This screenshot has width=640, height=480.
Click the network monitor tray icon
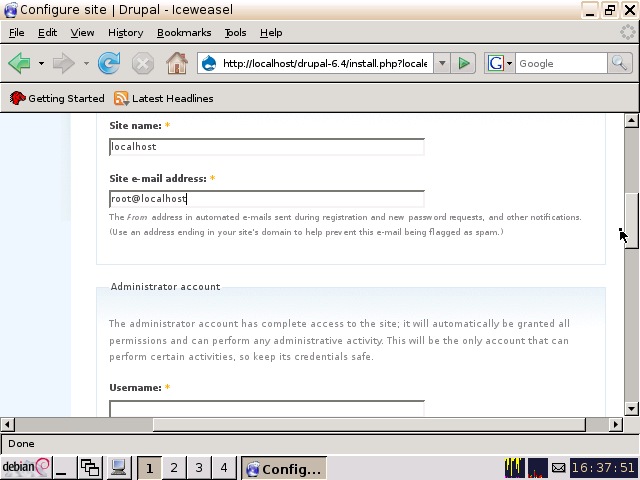[538, 468]
